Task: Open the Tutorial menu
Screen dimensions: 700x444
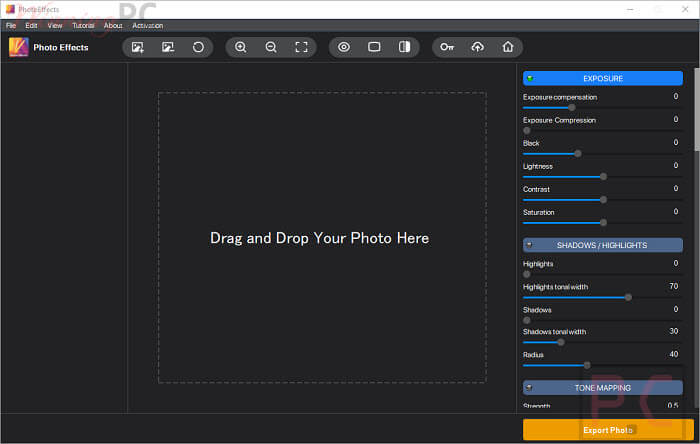Action: 83,25
